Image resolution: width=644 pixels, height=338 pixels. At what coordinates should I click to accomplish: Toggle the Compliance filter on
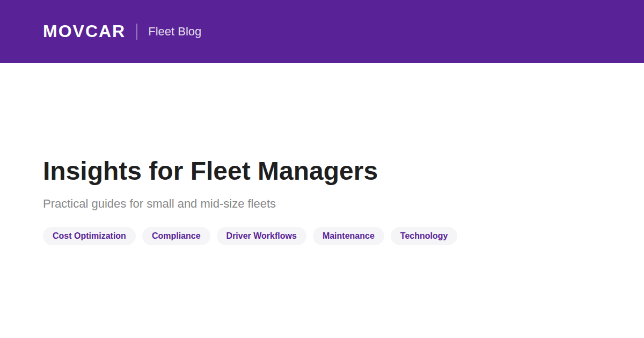coord(176,236)
